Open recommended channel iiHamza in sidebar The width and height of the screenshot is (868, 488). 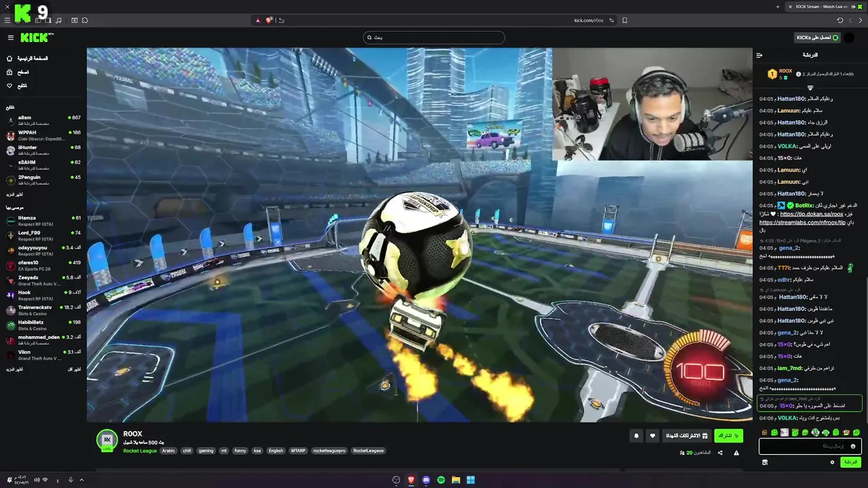(43, 220)
